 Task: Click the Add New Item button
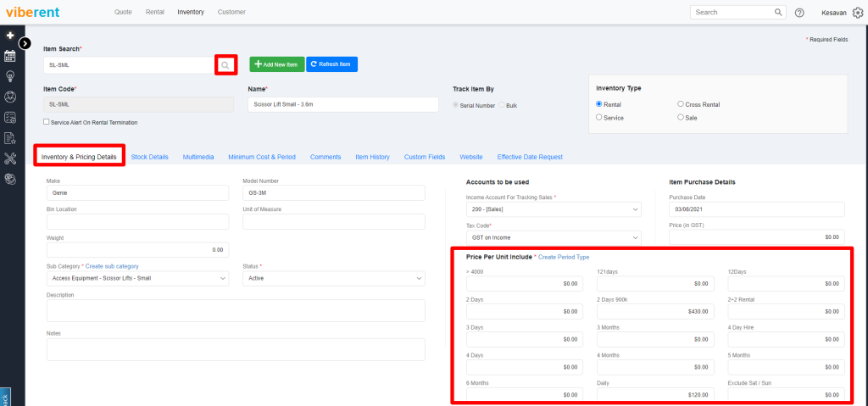pos(276,64)
